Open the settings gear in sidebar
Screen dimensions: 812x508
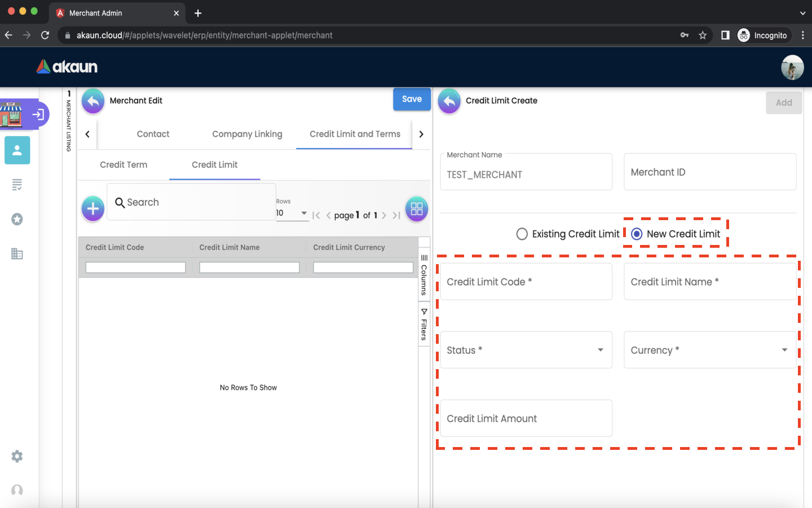coord(17,456)
